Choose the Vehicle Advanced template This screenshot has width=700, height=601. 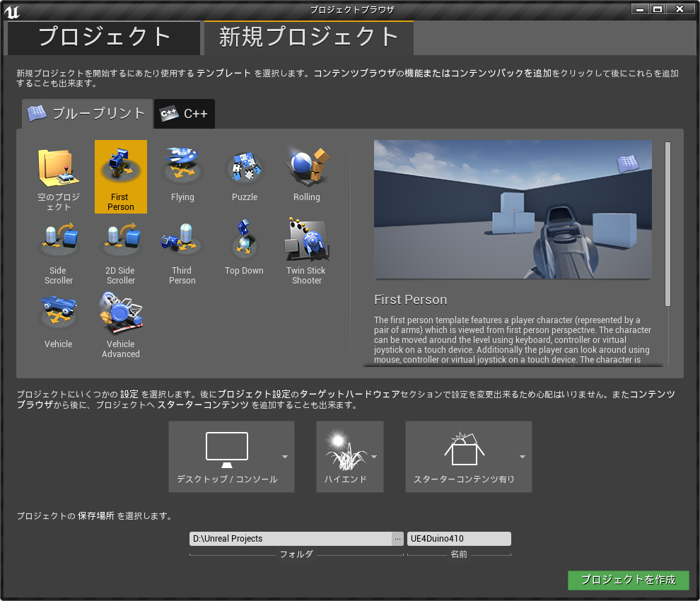120,324
